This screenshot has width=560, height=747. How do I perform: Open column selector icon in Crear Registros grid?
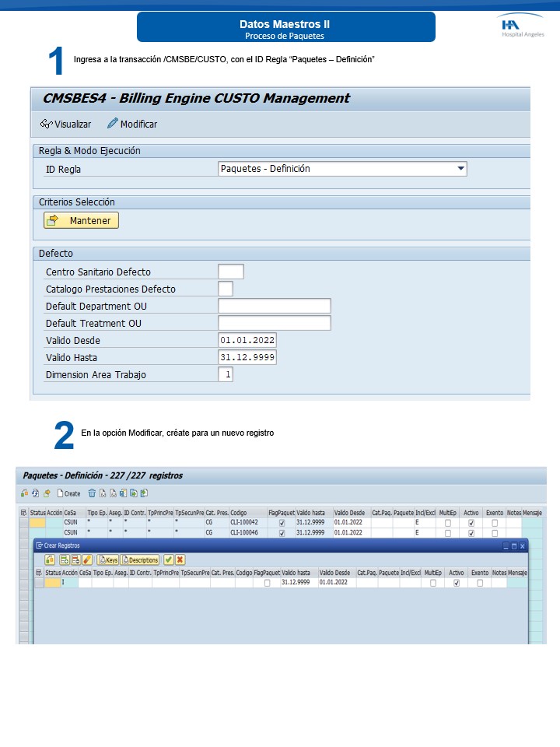tap(39, 573)
